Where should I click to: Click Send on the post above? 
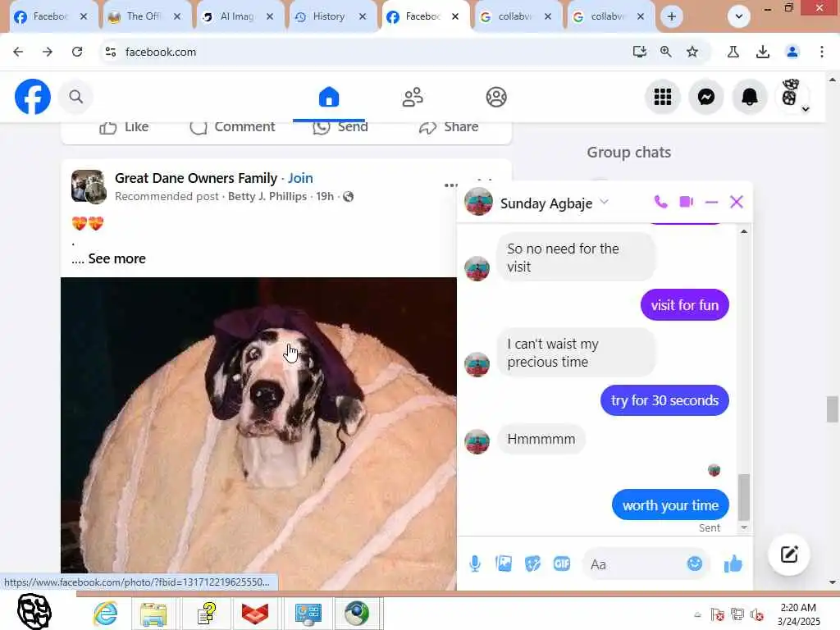point(340,127)
